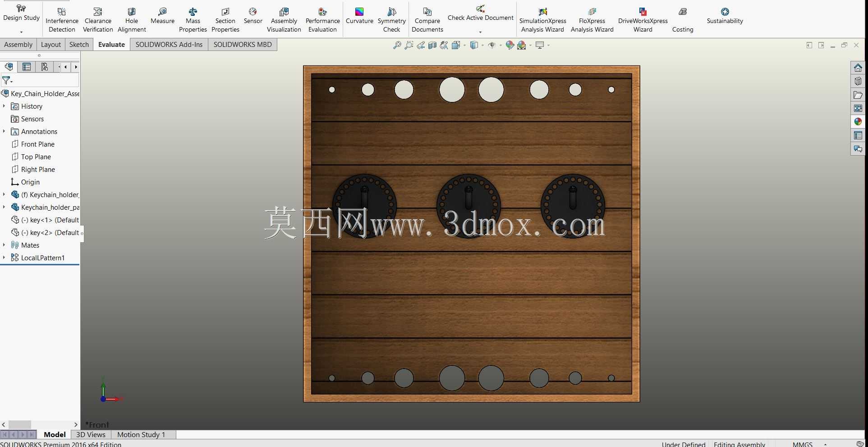Screen dimensions: 868x447
Task: Click the feature tree horizontal scrollbar thumb
Action: pos(19,424)
